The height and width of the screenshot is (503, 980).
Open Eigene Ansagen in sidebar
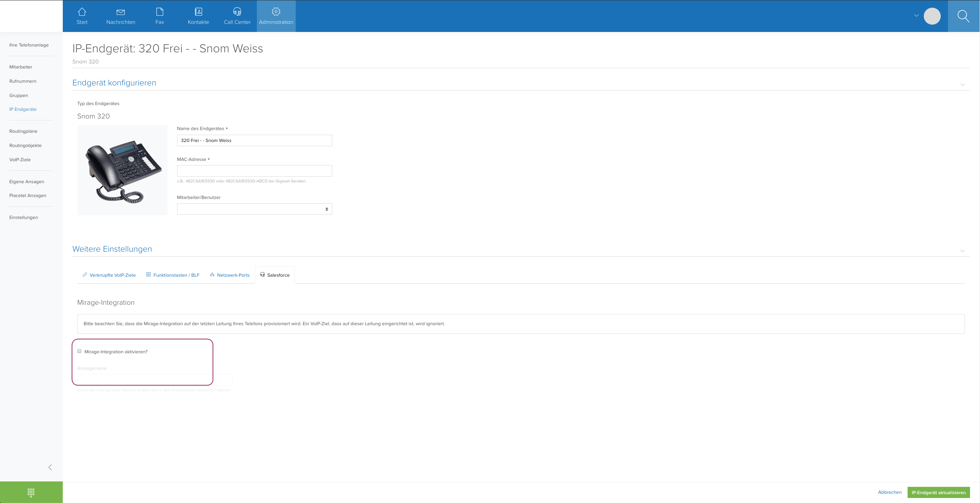click(27, 182)
